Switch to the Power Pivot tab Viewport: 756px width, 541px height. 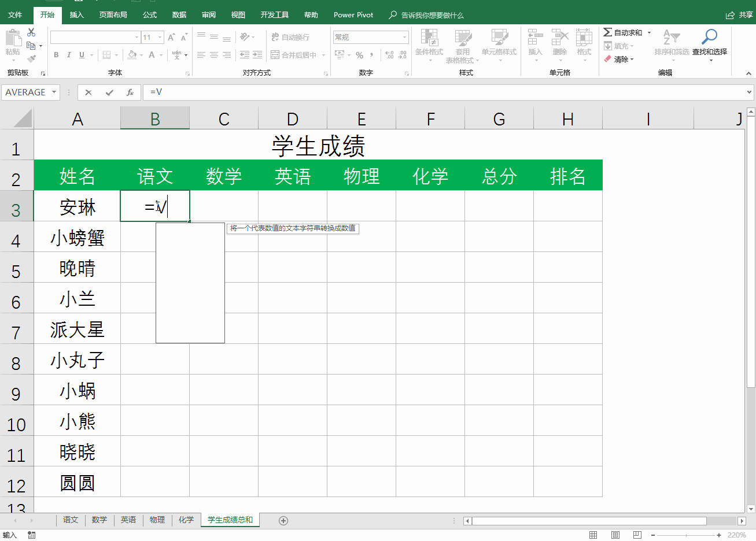coord(353,14)
